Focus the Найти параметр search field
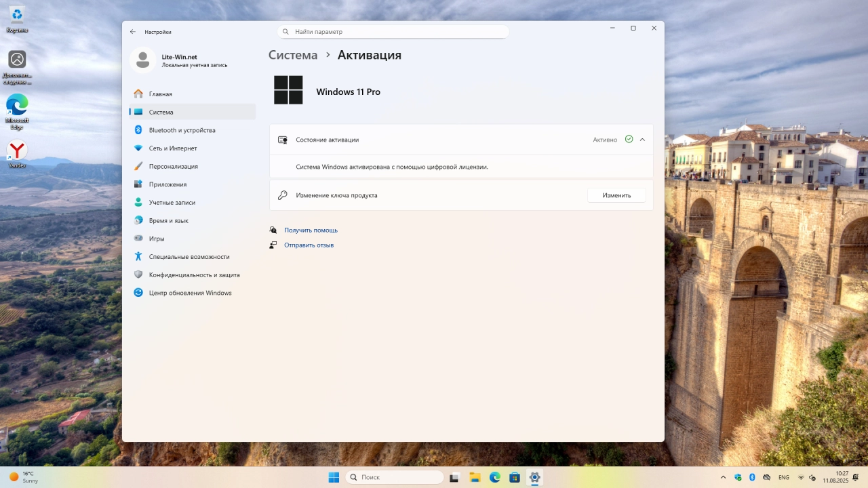868x488 pixels. [x=393, y=32]
